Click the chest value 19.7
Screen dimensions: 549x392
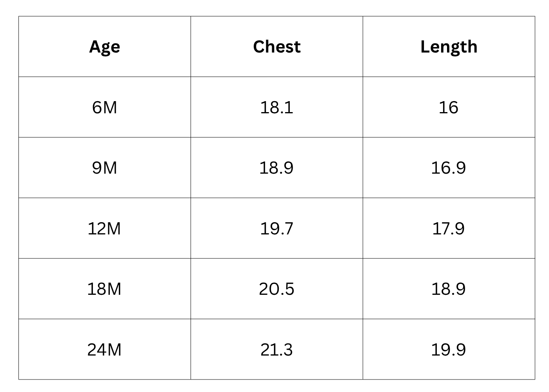(276, 229)
